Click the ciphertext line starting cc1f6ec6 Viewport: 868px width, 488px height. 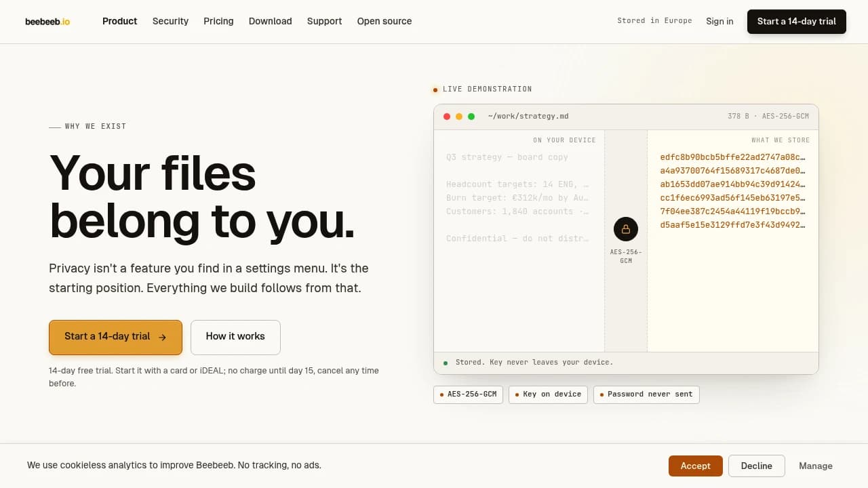(733, 198)
